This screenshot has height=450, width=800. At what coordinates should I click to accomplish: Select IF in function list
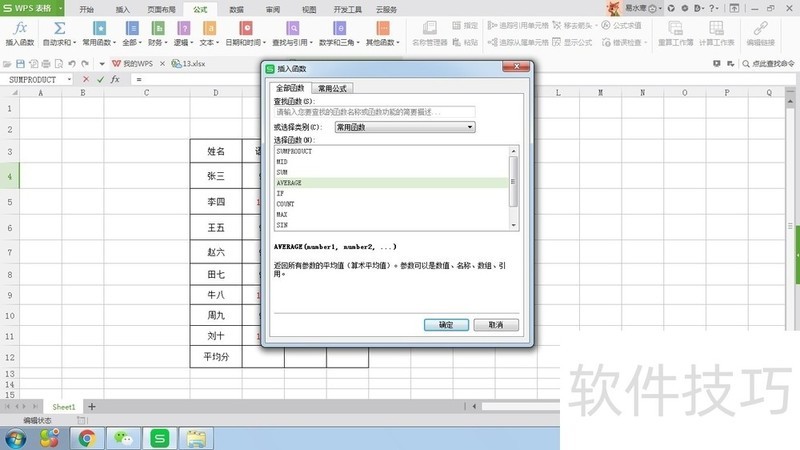pyautogui.click(x=391, y=193)
